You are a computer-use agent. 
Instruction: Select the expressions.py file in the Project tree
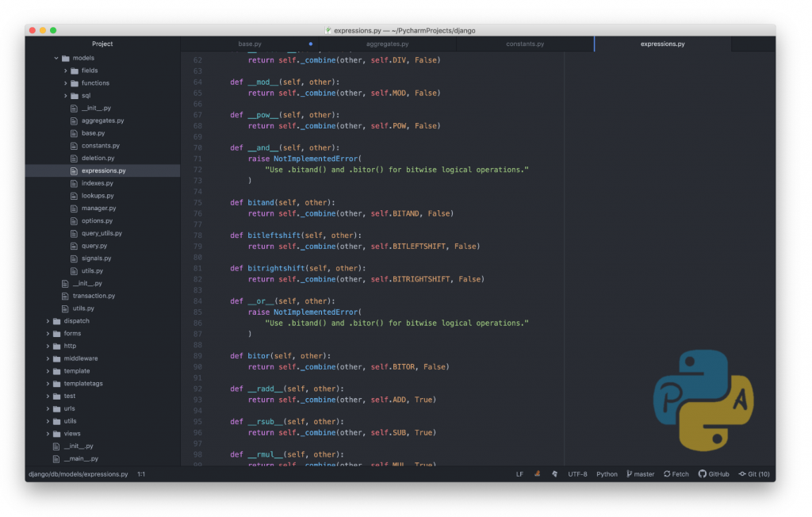coord(101,170)
